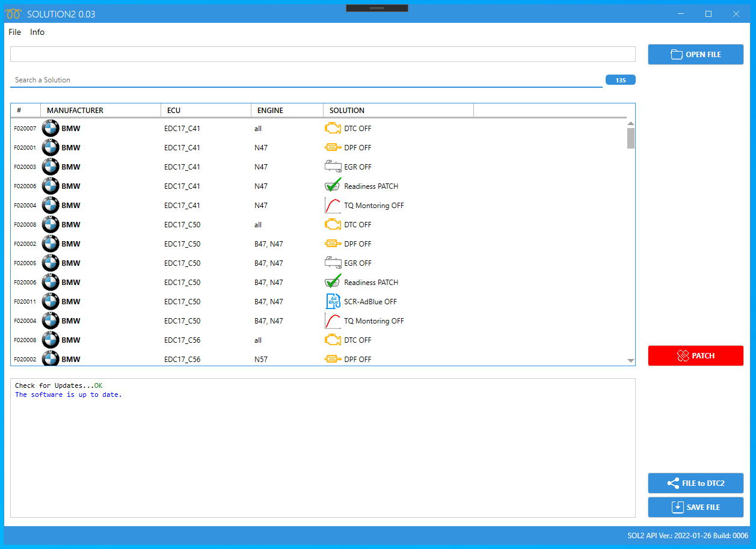Screen dimensions: 756x549
Task: Click the SOL2 API version text in status bar
Action: click(x=687, y=535)
